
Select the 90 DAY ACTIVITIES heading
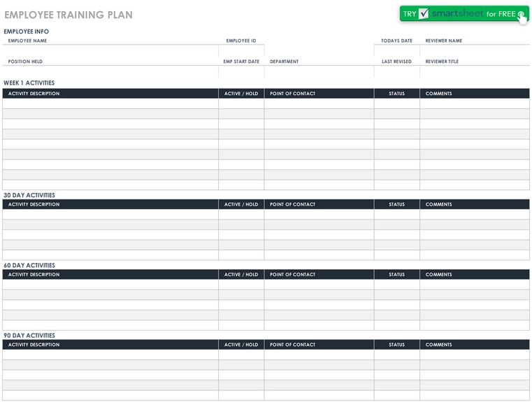click(x=29, y=336)
